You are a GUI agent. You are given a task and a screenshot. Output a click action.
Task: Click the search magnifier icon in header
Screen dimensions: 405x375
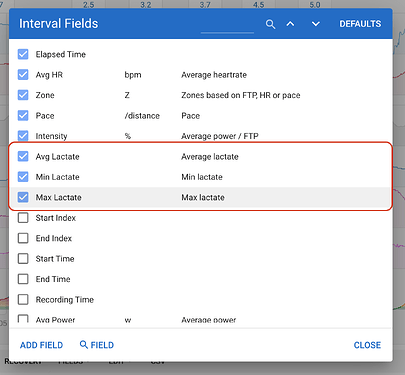pos(270,24)
